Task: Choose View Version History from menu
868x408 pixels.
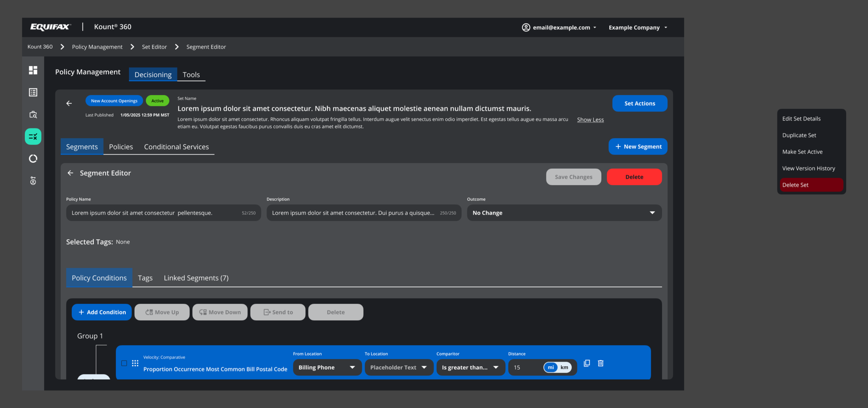Action: pos(811,168)
